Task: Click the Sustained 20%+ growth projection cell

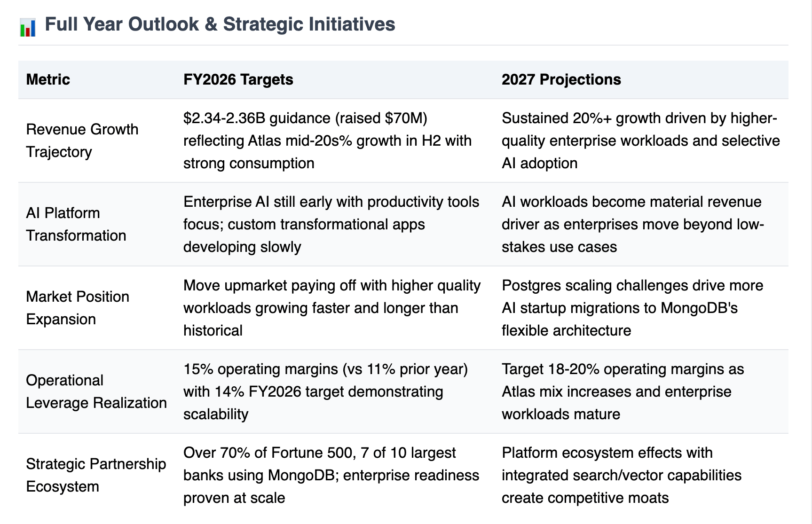Action: (x=641, y=141)
